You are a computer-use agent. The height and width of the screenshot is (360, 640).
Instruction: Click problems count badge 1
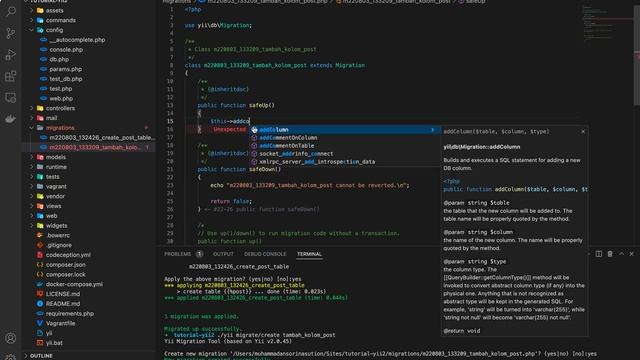pyautogui.click(x=199, y=254)
